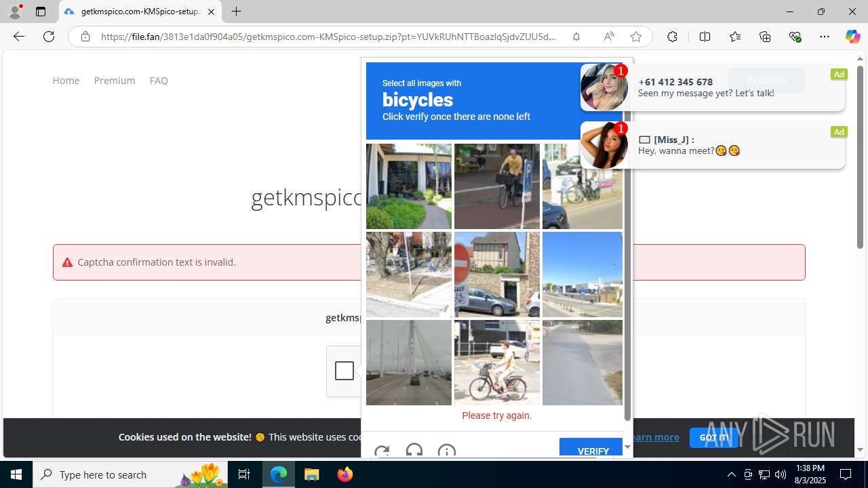The image size is (868, 488).
Task: Close the getkmspico.com tab
Action: [211, 12]
